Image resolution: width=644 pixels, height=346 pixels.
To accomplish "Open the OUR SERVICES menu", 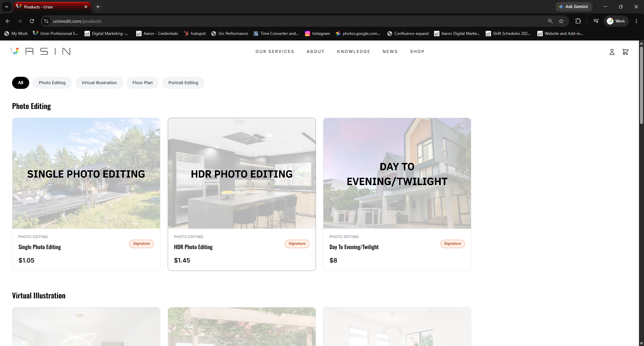I will (x=275, y=52).
